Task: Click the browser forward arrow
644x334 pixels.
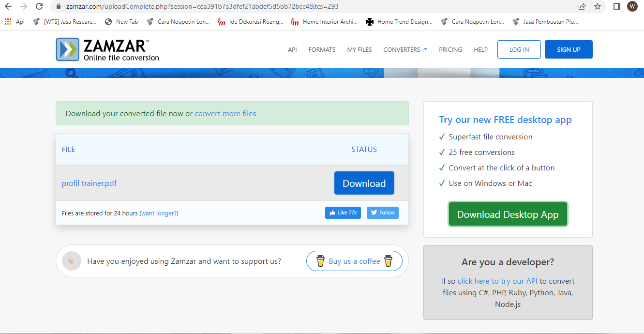Action: tap(24, 6)
